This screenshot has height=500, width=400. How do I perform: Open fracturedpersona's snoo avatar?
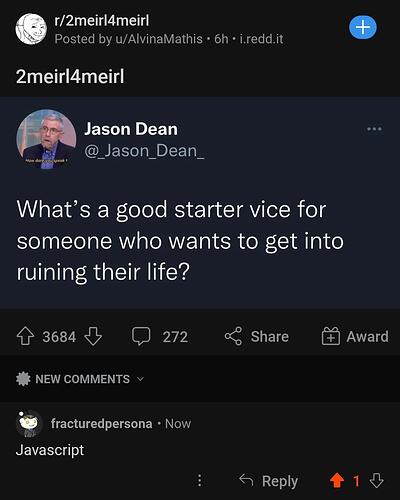coord(29,424)
